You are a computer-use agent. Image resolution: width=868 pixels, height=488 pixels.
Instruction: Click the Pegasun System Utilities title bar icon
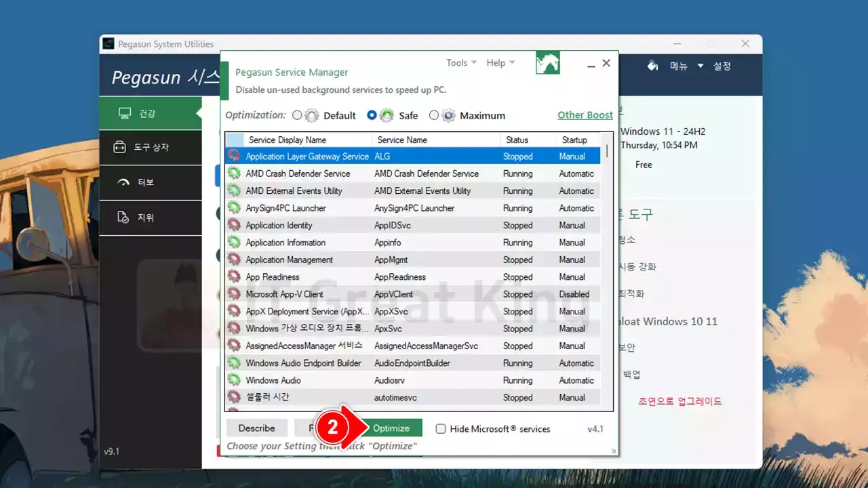click(x=108, y=44)
